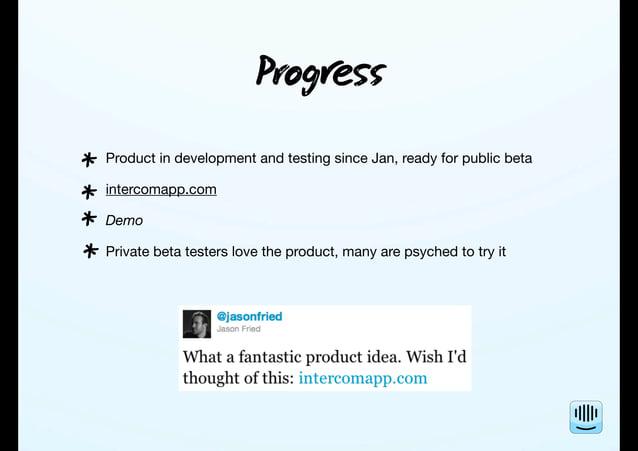Viewport: 638px width, 451px height.
Task: Follow the blue intercomapp.com link in the tweet
Action: point(363,378)
